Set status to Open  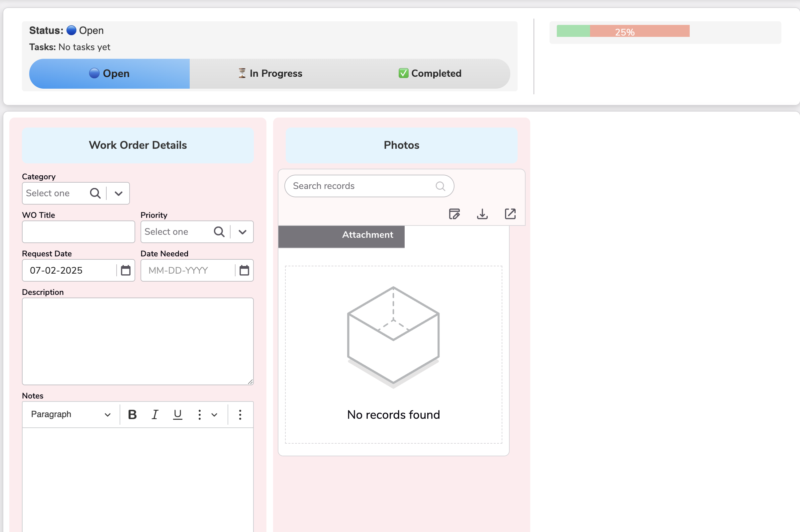[x=109, y=74]
